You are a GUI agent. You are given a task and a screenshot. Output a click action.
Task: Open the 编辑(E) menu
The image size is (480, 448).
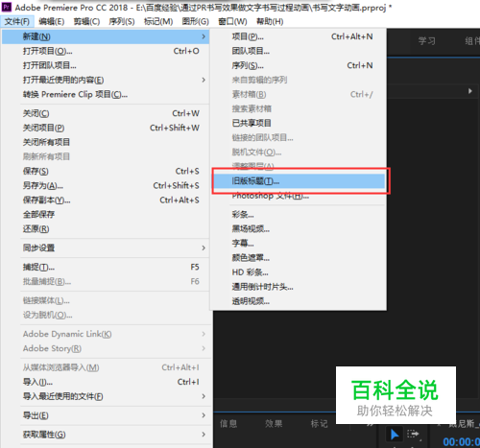pos(52,22)
